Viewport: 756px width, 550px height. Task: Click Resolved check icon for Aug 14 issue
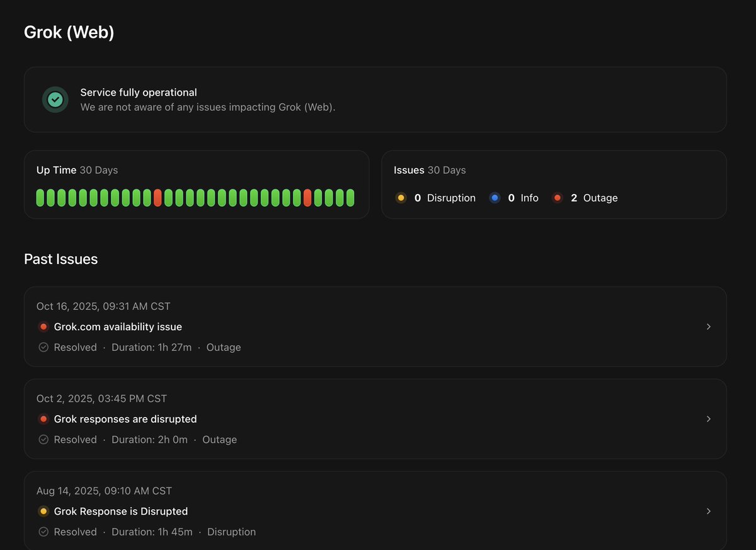[43, 532]
